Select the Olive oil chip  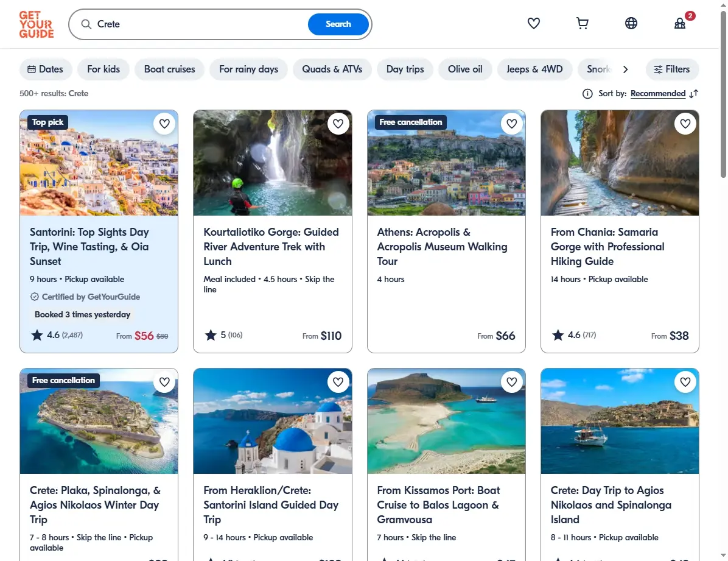[465, 69]
